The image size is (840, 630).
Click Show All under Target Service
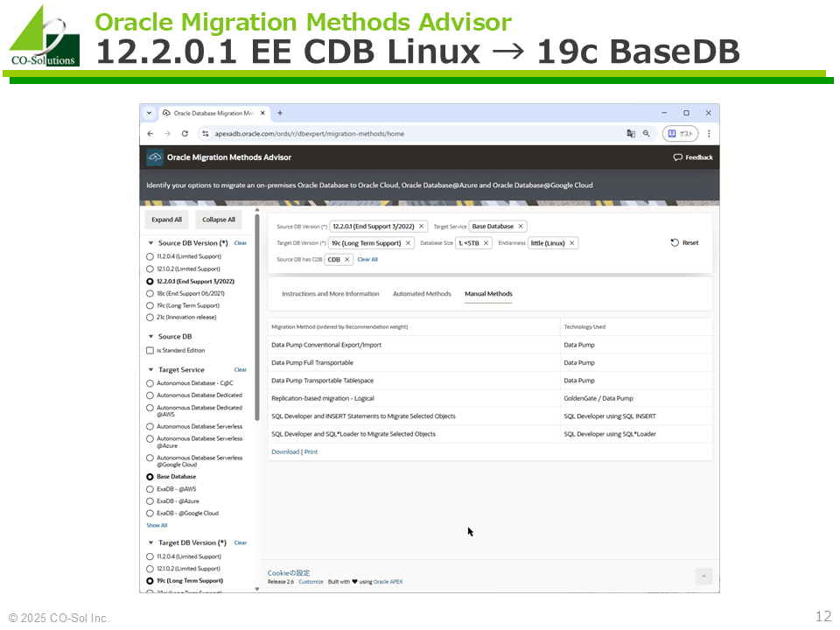click(157, 526)
